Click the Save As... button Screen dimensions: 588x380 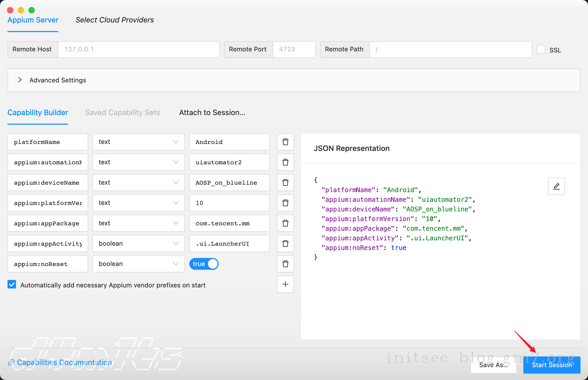click(x=493, y=365)
